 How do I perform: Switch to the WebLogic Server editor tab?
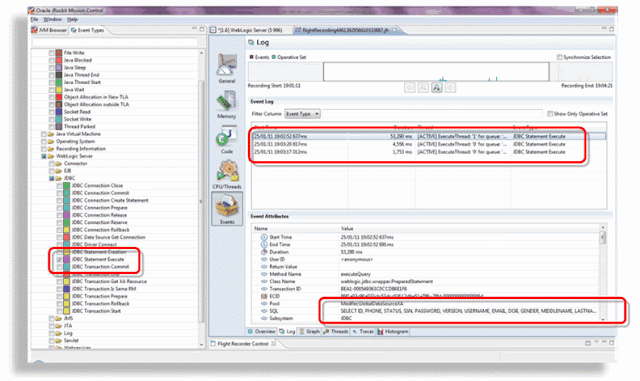pos(250,30)
